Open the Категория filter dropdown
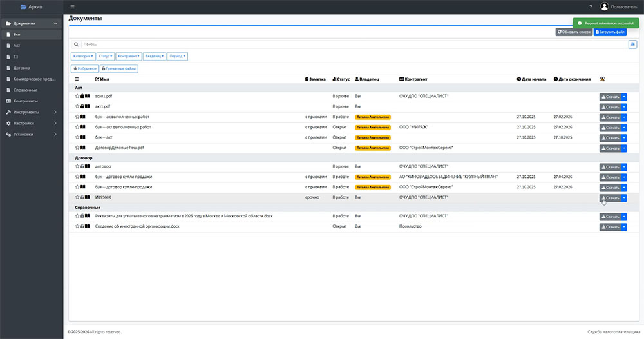The height and width of the screenshot is (339, 644). 83,56
